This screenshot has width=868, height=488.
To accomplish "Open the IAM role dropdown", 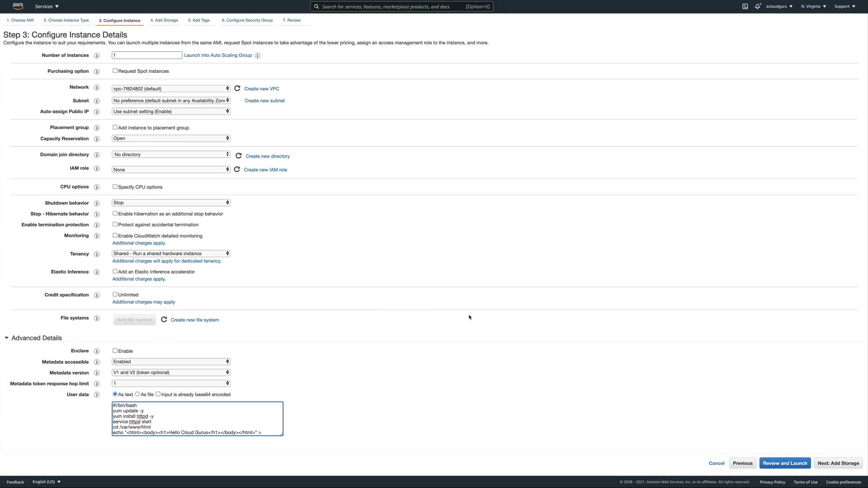I will coord(171,169).
